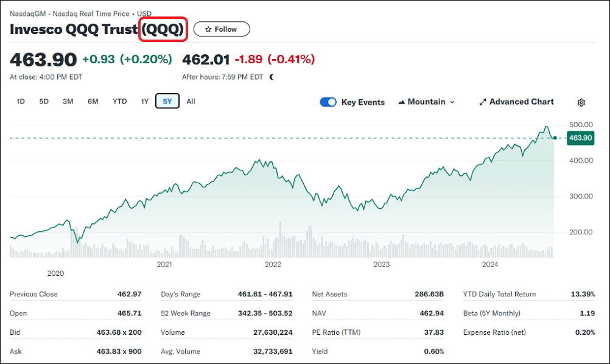The image size is (610, 364).
Task: Click the 463.90 current price chart label
Action: pos(580,138)
